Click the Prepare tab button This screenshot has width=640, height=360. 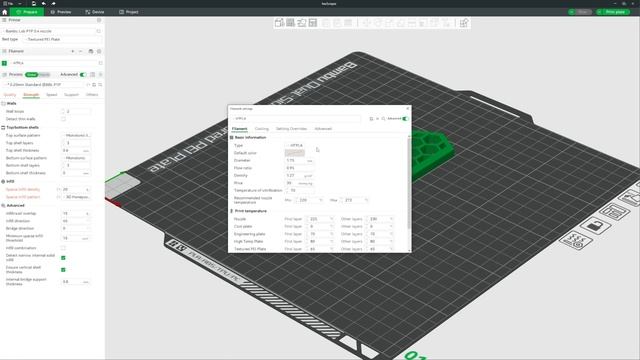click(x=27, y=12)
